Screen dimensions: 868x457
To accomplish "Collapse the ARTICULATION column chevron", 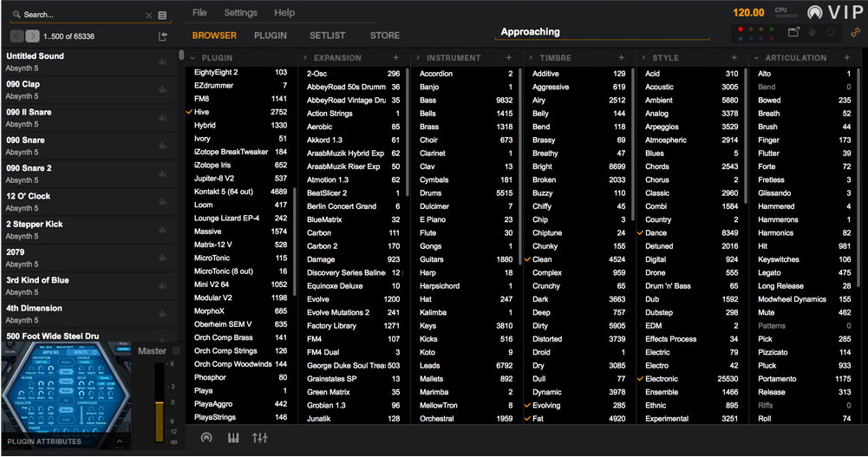I will (x=756, y=57).
